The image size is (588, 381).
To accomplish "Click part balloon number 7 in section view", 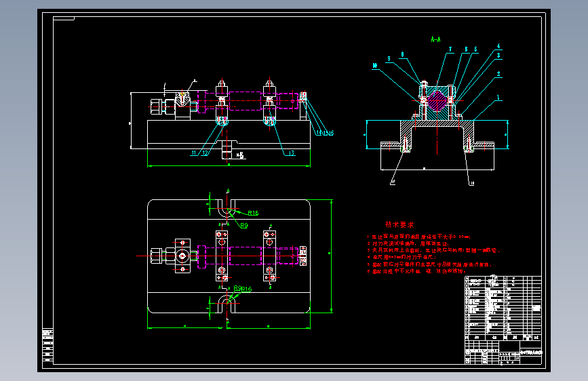I will point(450,49).
